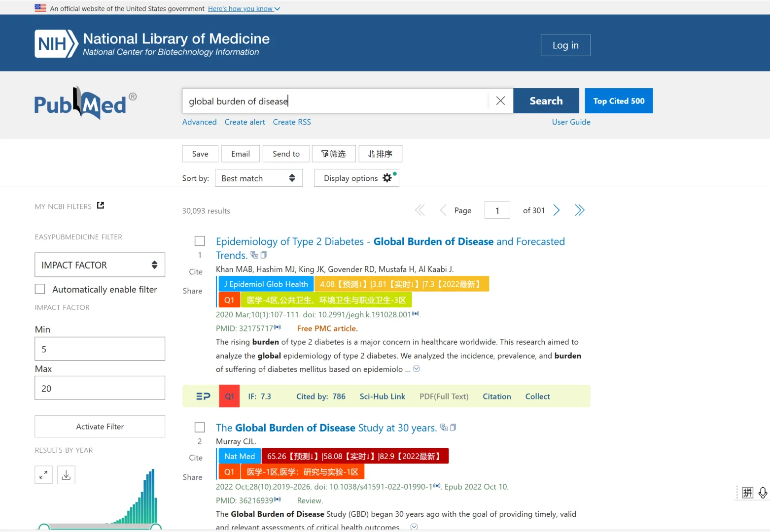The width and height of the screenshot is (770, 532).
Task: Jump to last page with double-right arrows
Action: coord(580,210)
